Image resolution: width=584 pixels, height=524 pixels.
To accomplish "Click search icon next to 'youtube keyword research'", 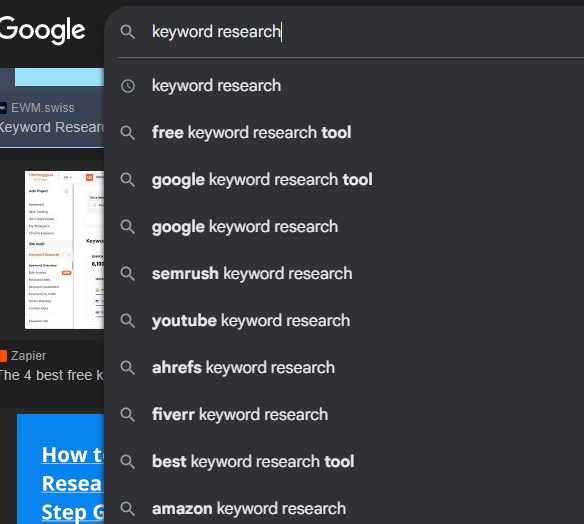I will point(127,321).
